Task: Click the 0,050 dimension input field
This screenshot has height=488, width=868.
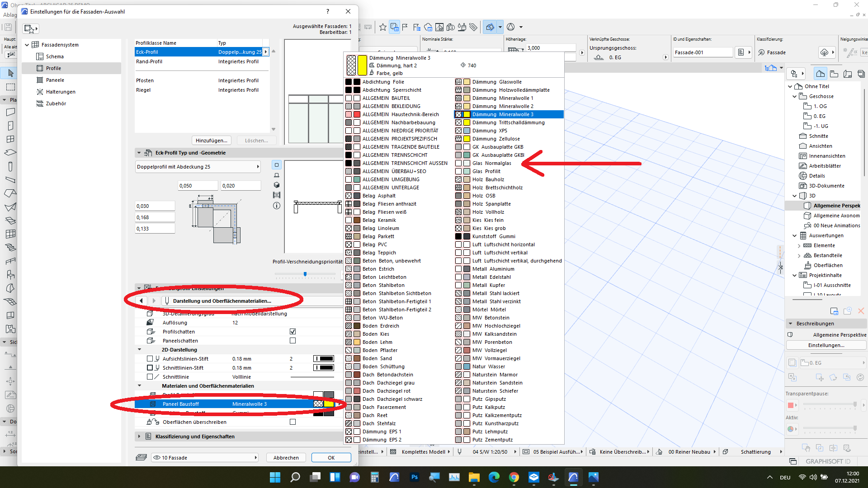Action: coord(198,186)
